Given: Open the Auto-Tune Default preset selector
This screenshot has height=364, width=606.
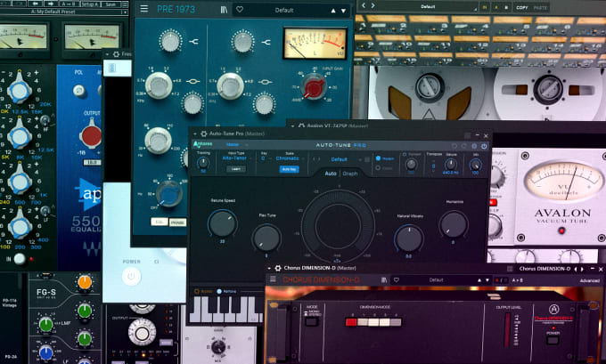Looking at the screenshot, I should (x=340, y=159).
